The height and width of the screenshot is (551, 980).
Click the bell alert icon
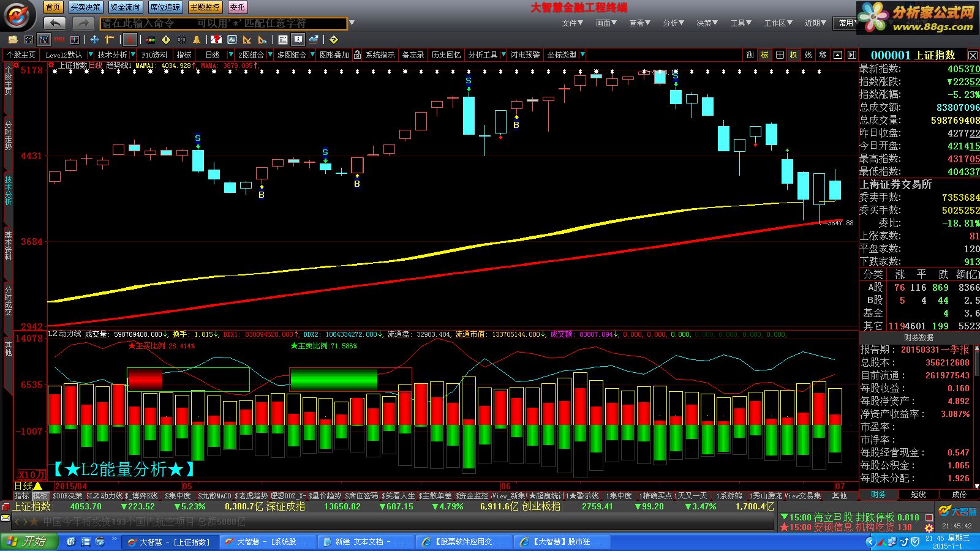click(197, 40)
